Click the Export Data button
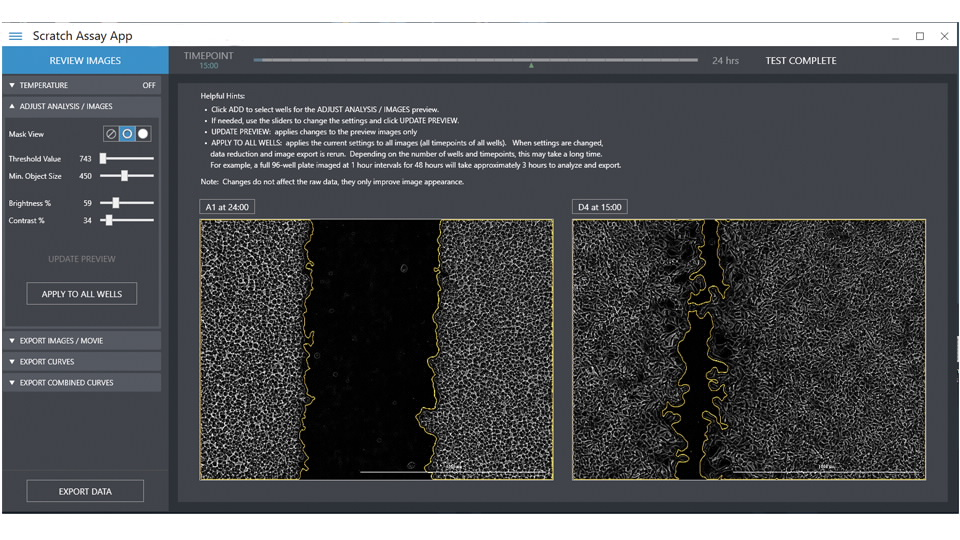The width and height of the screenshot is (960, 540). tap(85, 491)
